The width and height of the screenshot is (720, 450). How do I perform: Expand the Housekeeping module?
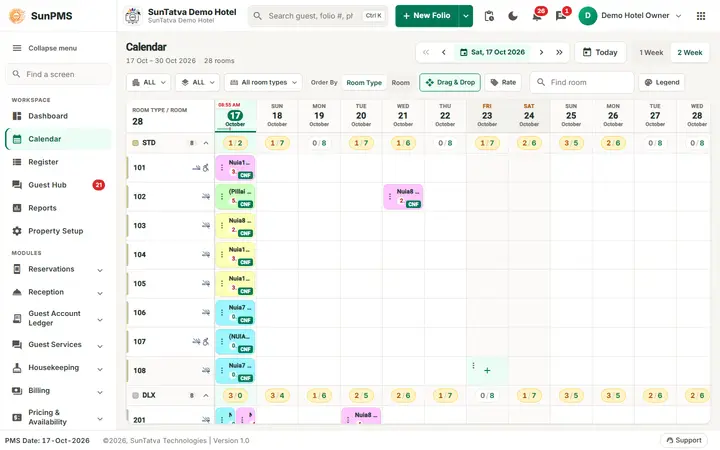point(58,368)
